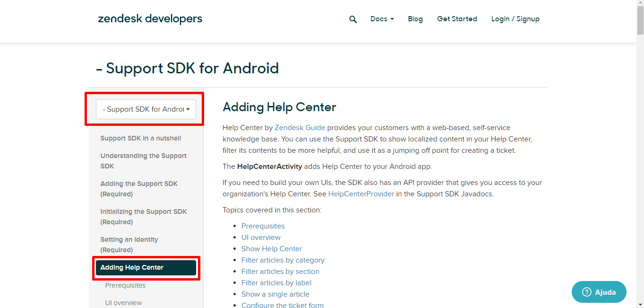Open the Get Started page
This screenshot has width=644, height=308.
(457, 19)
